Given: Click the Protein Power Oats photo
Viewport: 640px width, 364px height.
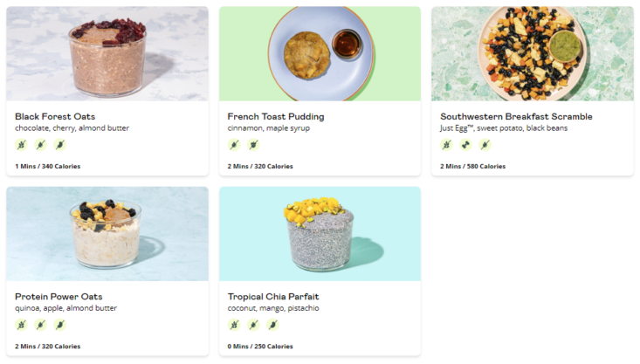Looking at the screenshot, I should pyautogui.click(x=107, y=234).
